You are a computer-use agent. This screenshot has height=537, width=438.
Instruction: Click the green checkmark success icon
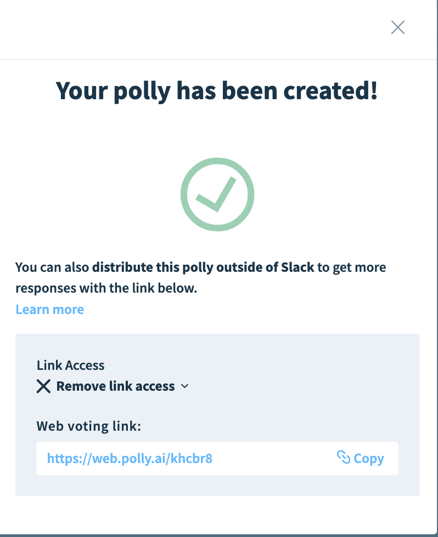click(x=217, y=194)
